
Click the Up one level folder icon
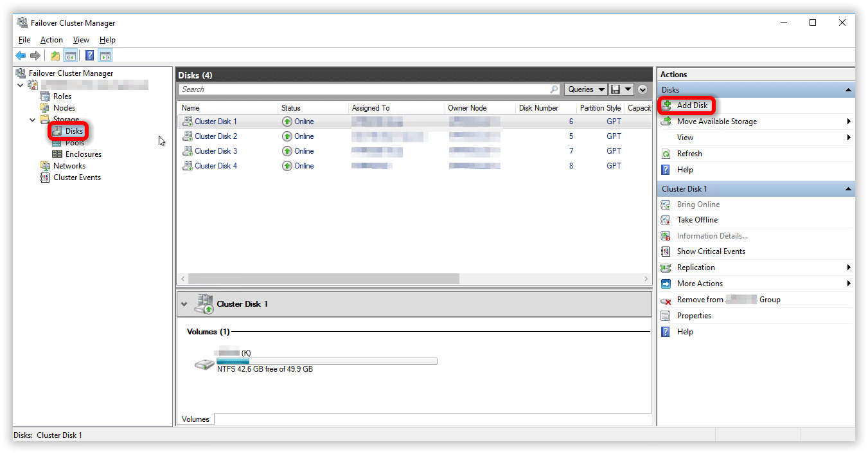click(55, 56)
